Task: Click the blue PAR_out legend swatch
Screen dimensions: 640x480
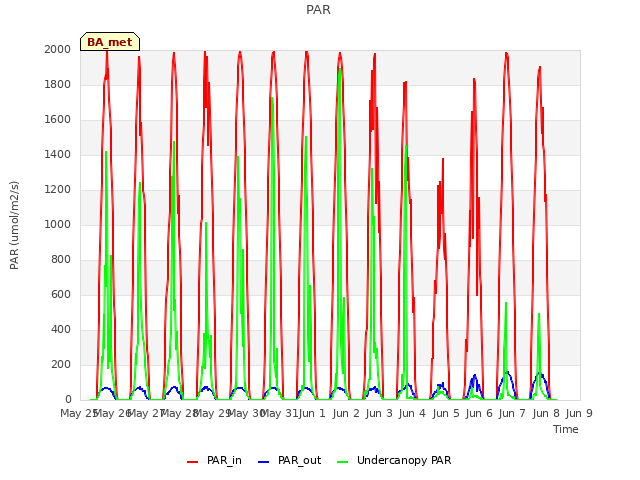Action: pyautogui.click(x=264, y=462)
